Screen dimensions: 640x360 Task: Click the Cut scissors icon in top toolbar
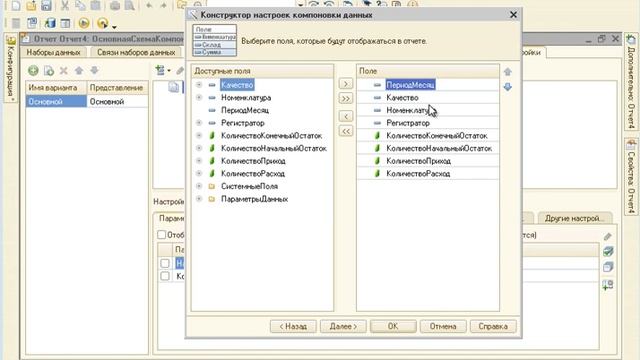(x=64, y=5)
